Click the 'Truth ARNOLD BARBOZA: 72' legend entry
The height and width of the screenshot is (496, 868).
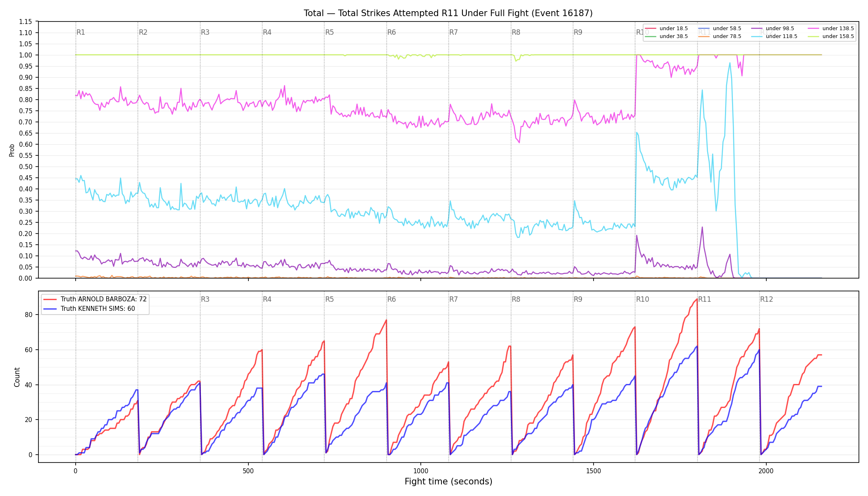tap(95, 299)
